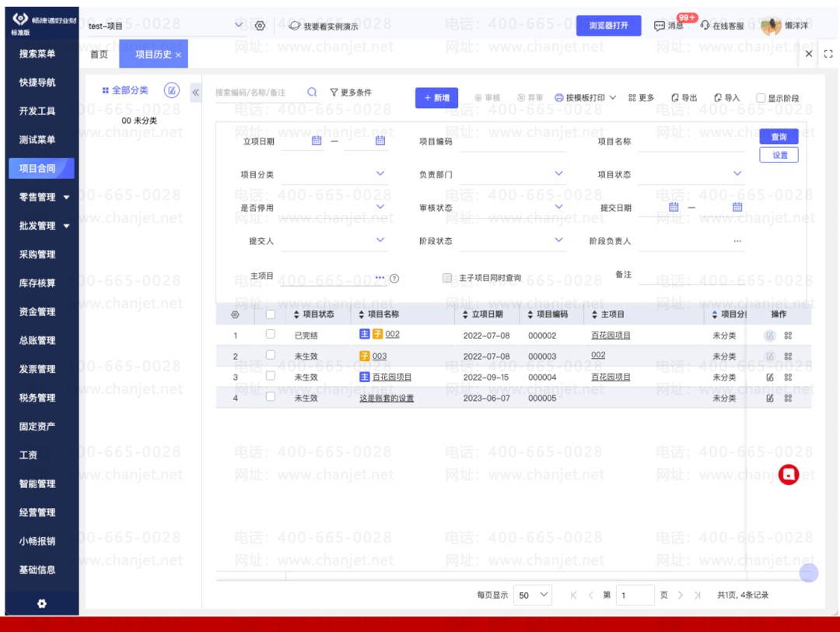Check the 主子项目同时查询 option
Screen dimensions: 840x632
click(x=447, y=278)
